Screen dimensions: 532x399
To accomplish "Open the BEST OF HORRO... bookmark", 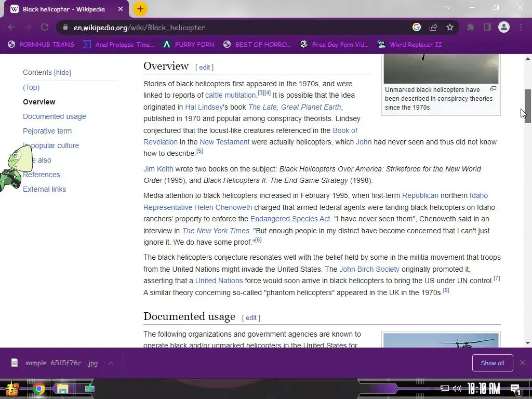I will [x=257, y=45].
